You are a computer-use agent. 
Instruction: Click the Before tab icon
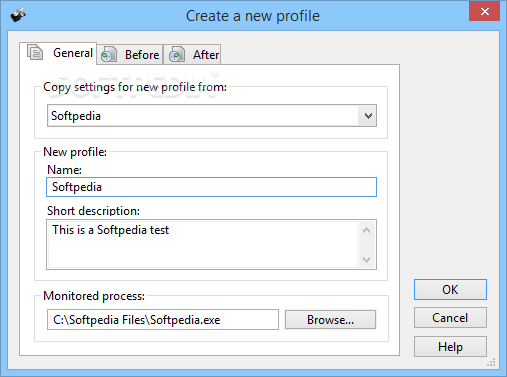point(109,54)
